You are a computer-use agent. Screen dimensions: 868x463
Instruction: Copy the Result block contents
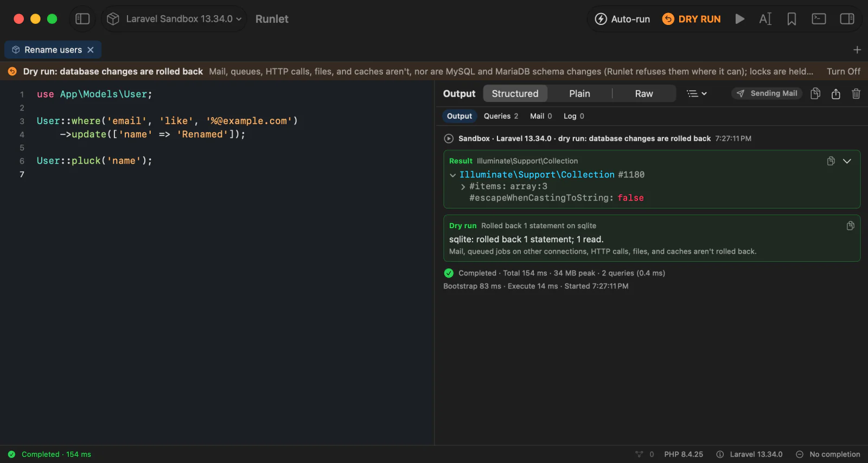[831, 161]
